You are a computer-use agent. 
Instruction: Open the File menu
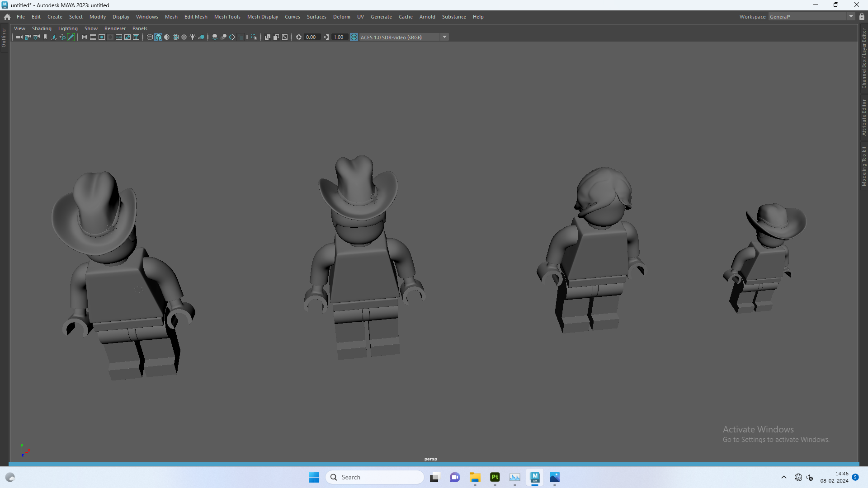[21, 17]
